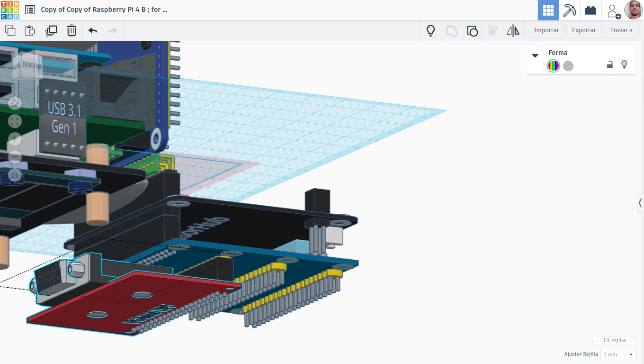The image size is (644, 364).
Task: Copy the selected shape
Action: click(x=10, y=31)
